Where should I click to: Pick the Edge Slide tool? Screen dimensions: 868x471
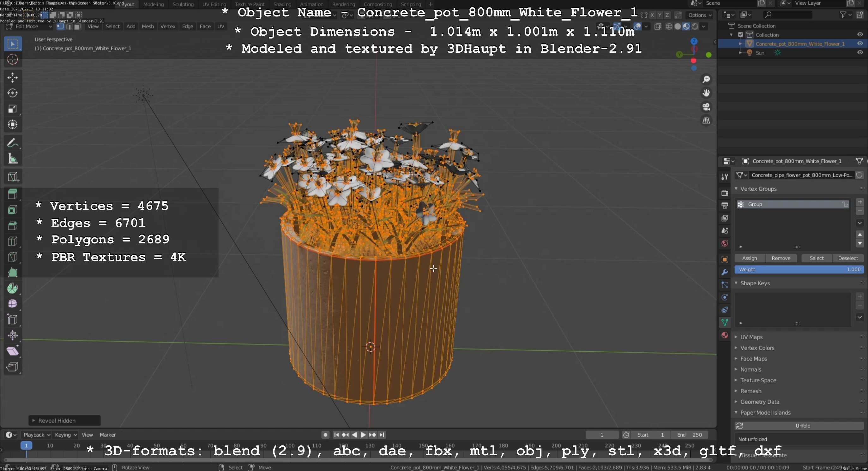[x=13, y=320]
